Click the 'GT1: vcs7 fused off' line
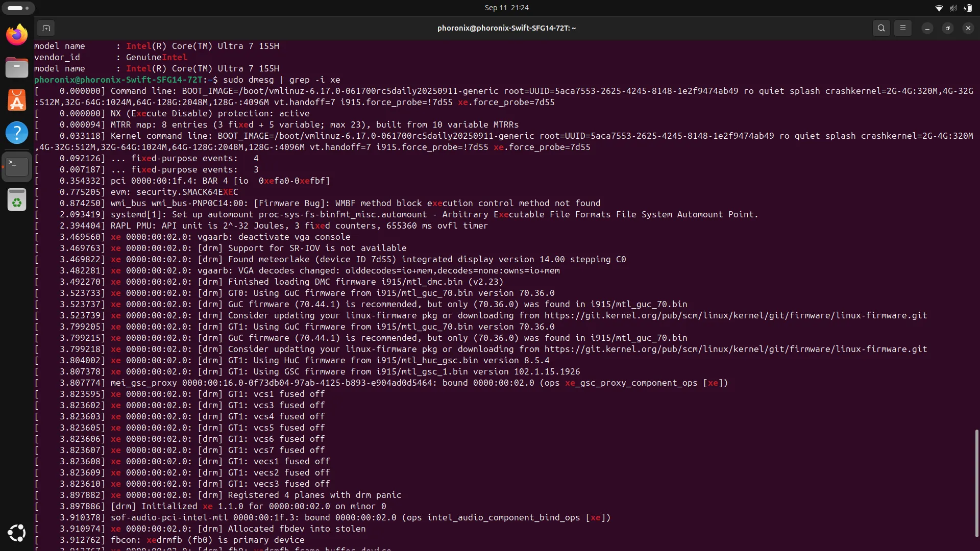This screenshot has width=980, height=551. 180,450
